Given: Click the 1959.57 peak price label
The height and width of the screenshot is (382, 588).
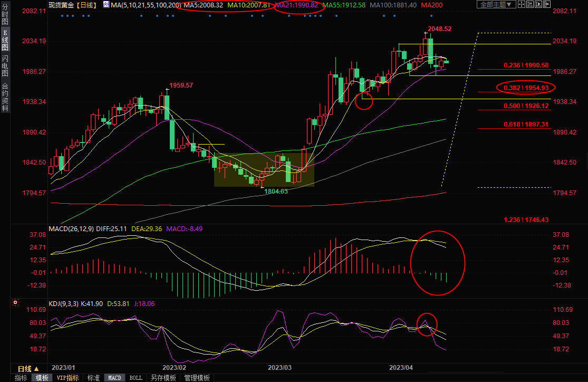Looking at the screenshot, I should click(x=181, y=85).
